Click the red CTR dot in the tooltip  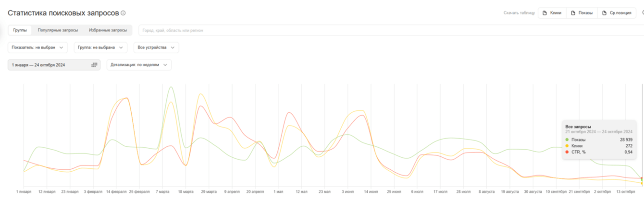pos(567,152)
